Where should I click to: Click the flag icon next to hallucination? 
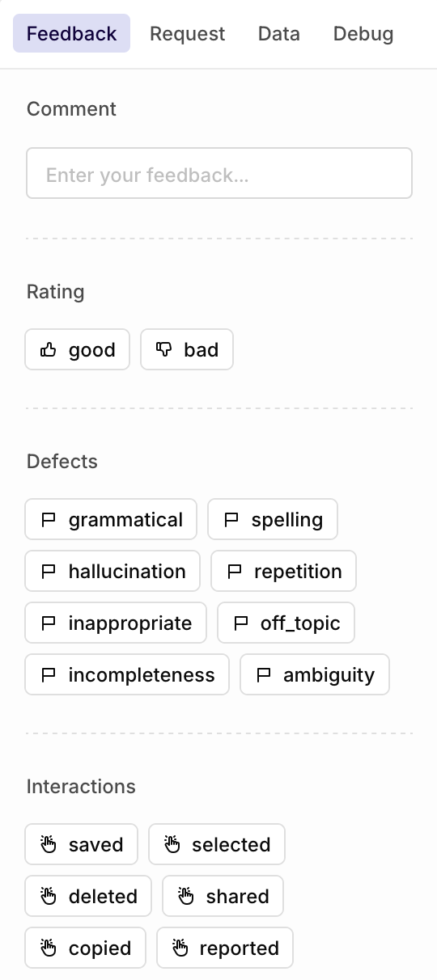[x=49, y=571]
